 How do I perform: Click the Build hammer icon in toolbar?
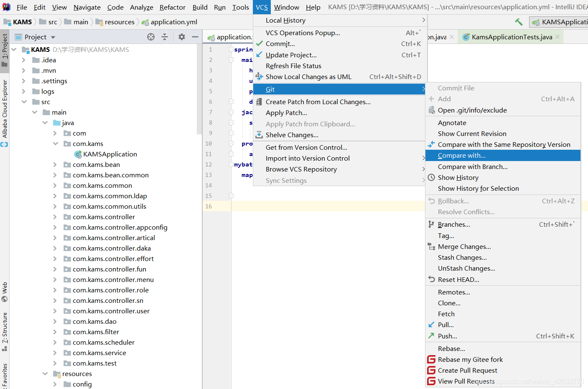[x=519, y=22]
